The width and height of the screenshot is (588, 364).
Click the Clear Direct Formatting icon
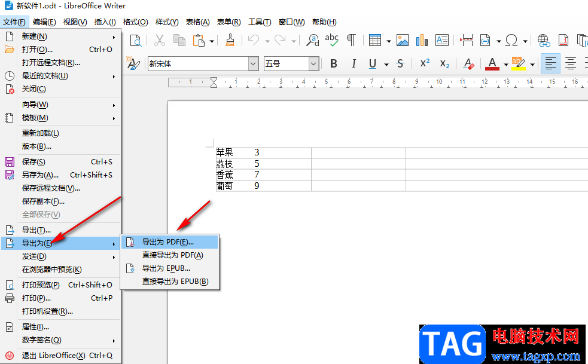468,64
